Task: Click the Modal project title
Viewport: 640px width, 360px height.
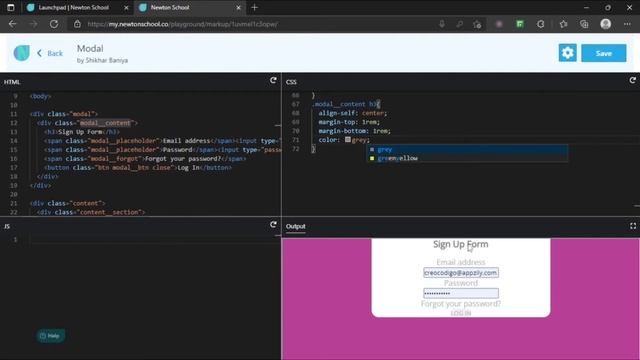Action: click(x=90, y=49)
